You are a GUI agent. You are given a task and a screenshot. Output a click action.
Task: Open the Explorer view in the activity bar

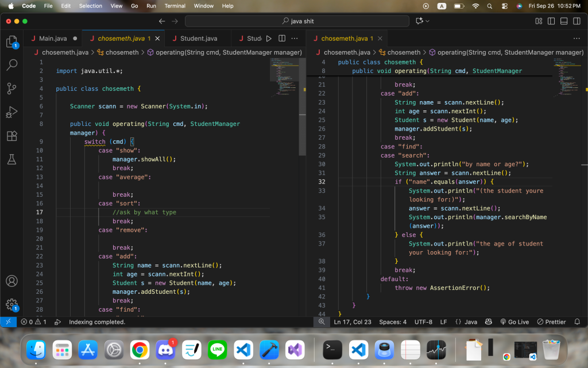[11, 41]
